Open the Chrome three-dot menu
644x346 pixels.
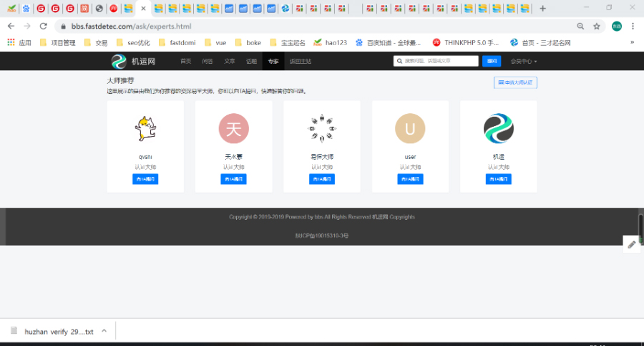pos(633,27)
